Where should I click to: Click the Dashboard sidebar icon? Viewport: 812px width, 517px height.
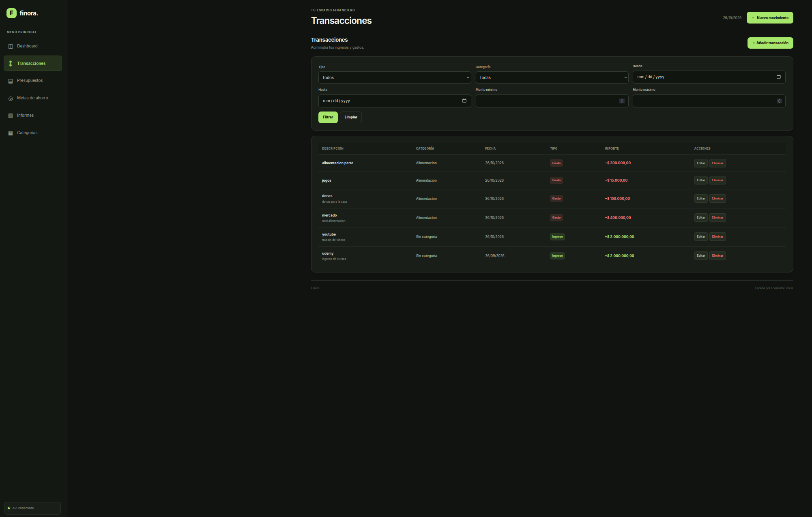tap(11, 46)
